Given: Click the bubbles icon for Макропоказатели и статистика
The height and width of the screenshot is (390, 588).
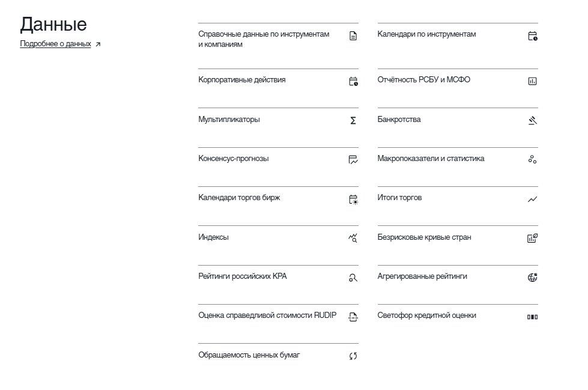Looking at the screenshot, I should (533, 159).
